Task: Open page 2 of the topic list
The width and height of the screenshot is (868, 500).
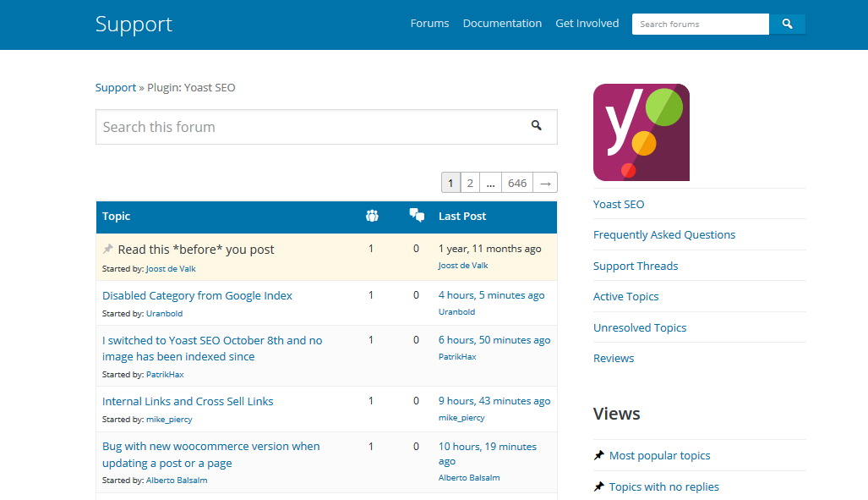Action: 470,182
